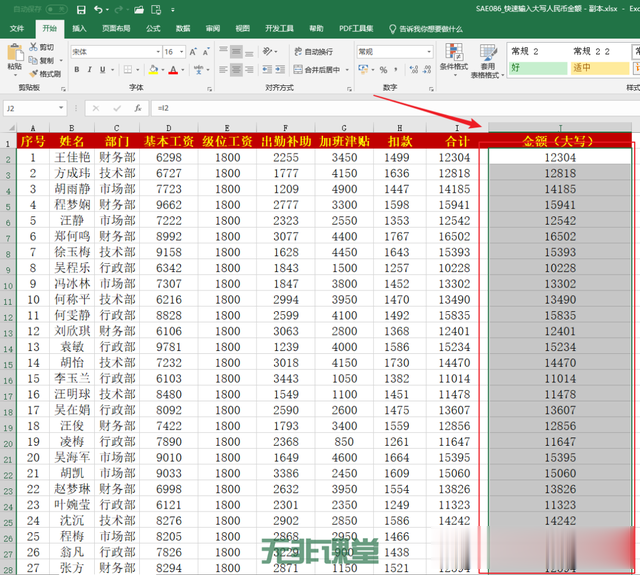Toggle Align Right
Image resolution: width=640 pixels, height=575 pixels.
click(249, 70)
